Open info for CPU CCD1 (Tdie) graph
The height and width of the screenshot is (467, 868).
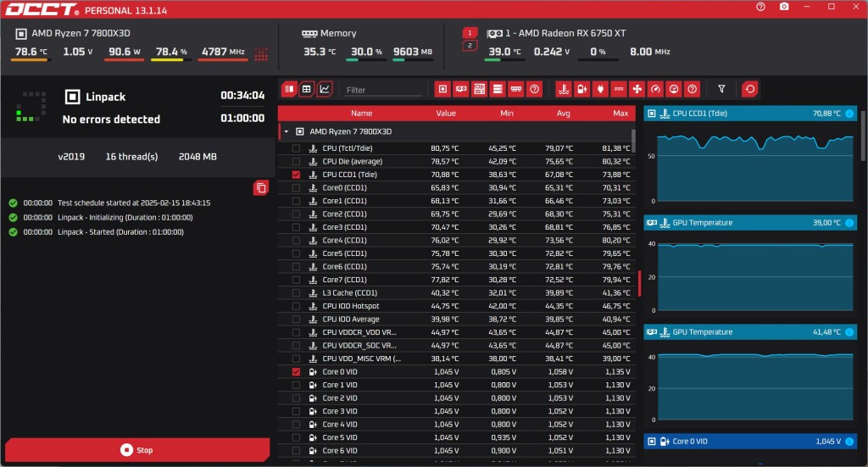point(849,114)
